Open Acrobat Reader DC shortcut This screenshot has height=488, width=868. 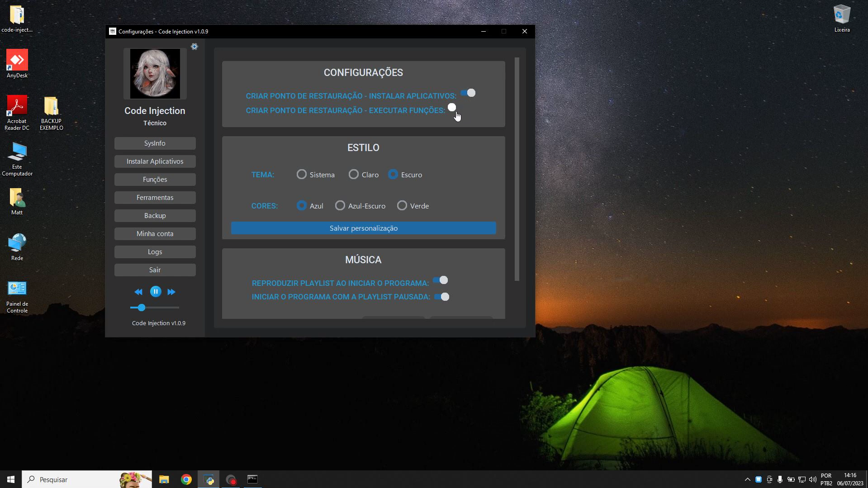[17, 113]
